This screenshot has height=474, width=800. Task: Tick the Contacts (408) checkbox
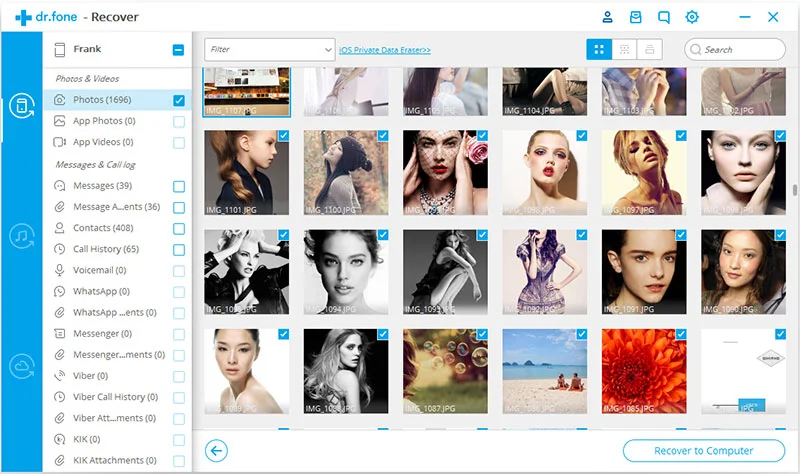click(179, 228)
